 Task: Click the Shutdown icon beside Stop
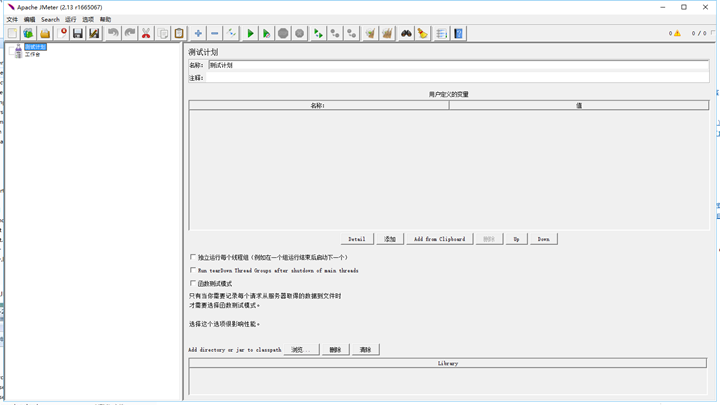coord(299,34)
